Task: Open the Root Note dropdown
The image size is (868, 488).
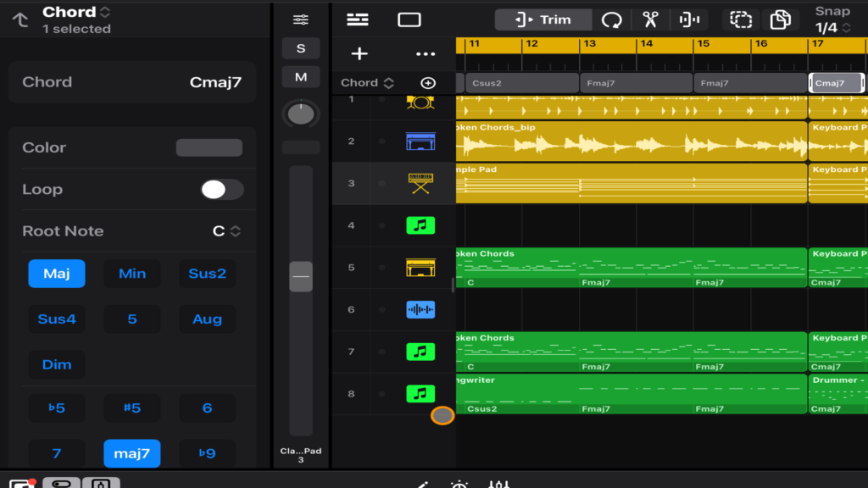Action: 226,231
